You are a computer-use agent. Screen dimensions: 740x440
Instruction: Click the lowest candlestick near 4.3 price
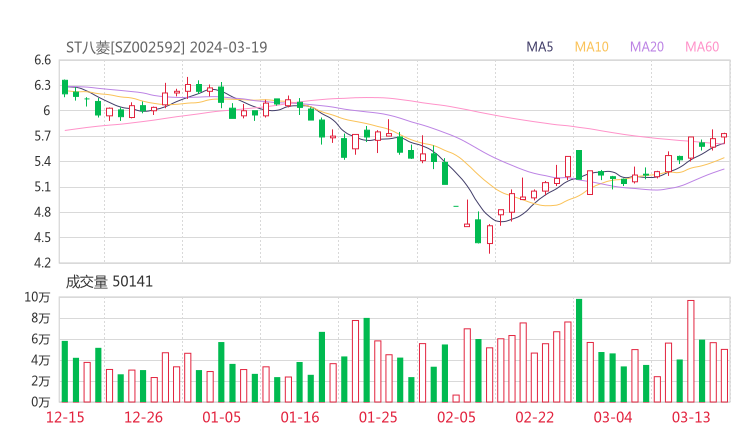(x=490, y=239)
